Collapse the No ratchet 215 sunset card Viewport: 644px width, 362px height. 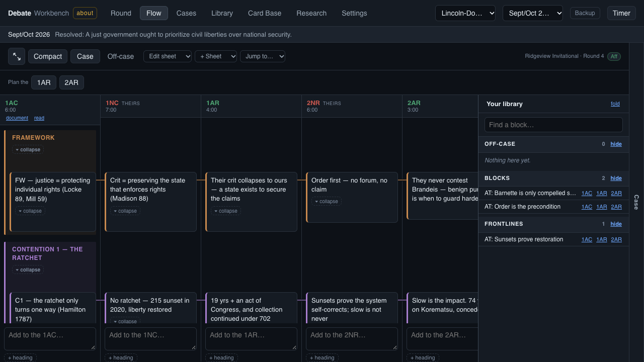(x=125, y=321)
